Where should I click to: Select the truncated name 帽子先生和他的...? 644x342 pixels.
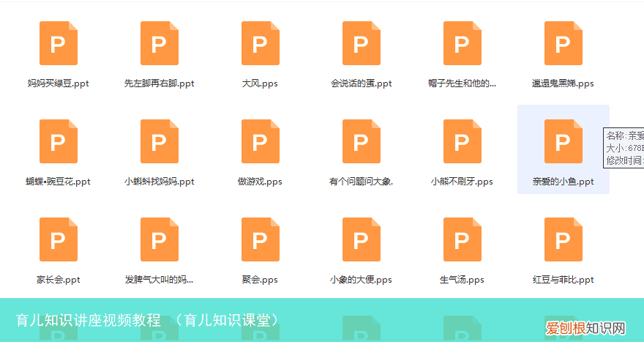(462, 83)
